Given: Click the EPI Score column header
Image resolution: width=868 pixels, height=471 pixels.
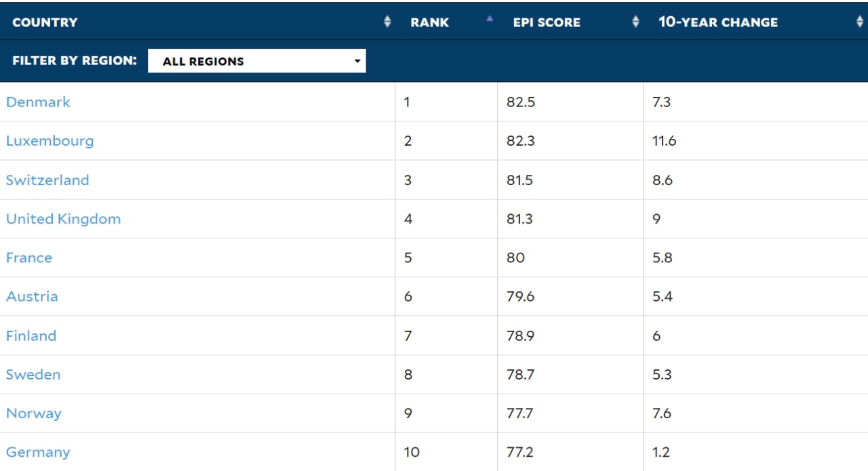Looking at the screenshot, I should click(547, 22).
